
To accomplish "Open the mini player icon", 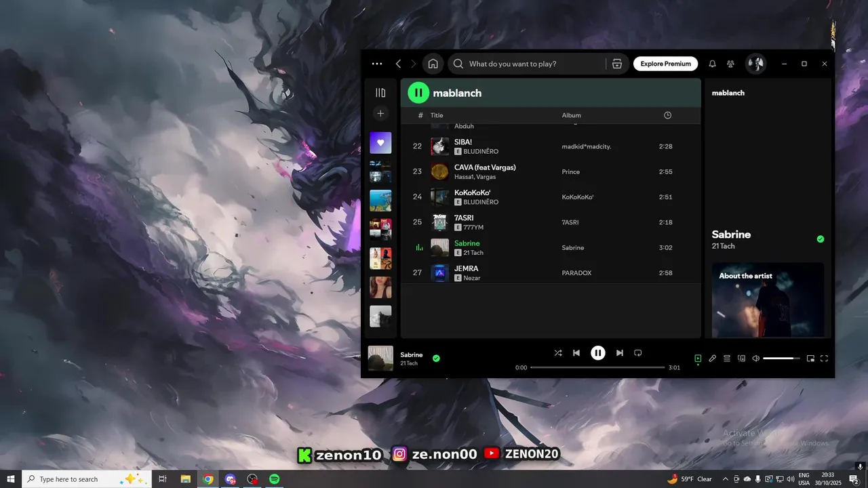I will 810,359.
